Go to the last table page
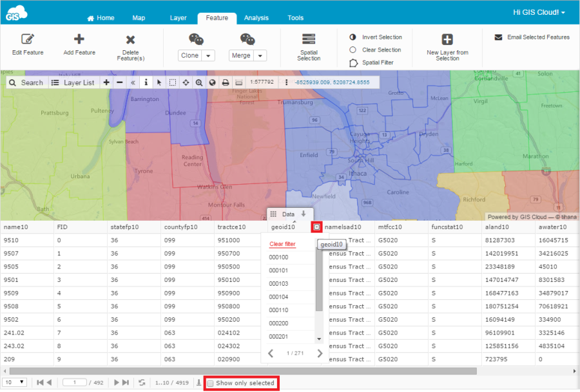 click(x=126, y=382)
